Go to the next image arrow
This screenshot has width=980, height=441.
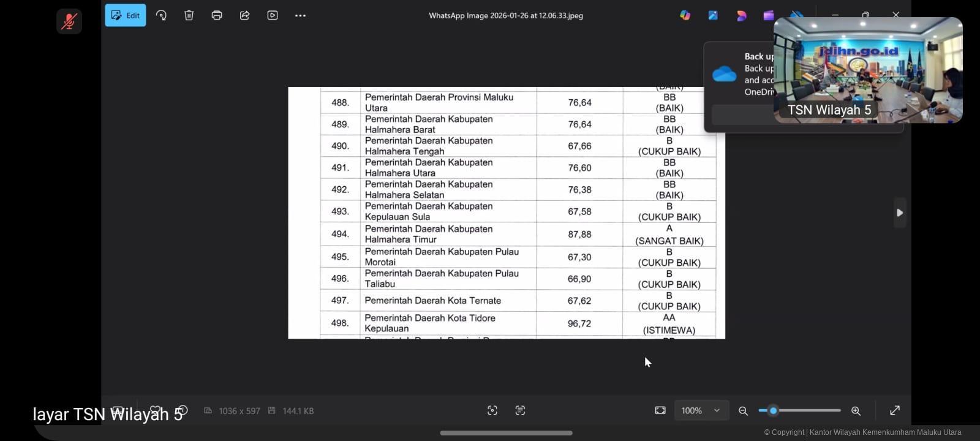click(900, 213)
